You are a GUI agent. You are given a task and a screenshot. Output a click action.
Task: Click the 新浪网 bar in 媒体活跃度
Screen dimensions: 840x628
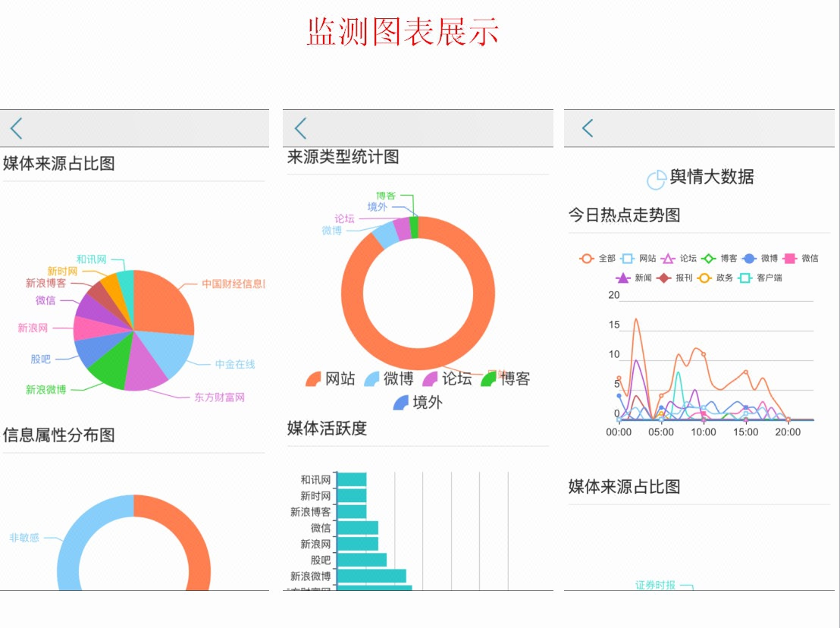(x=358, y=544)
